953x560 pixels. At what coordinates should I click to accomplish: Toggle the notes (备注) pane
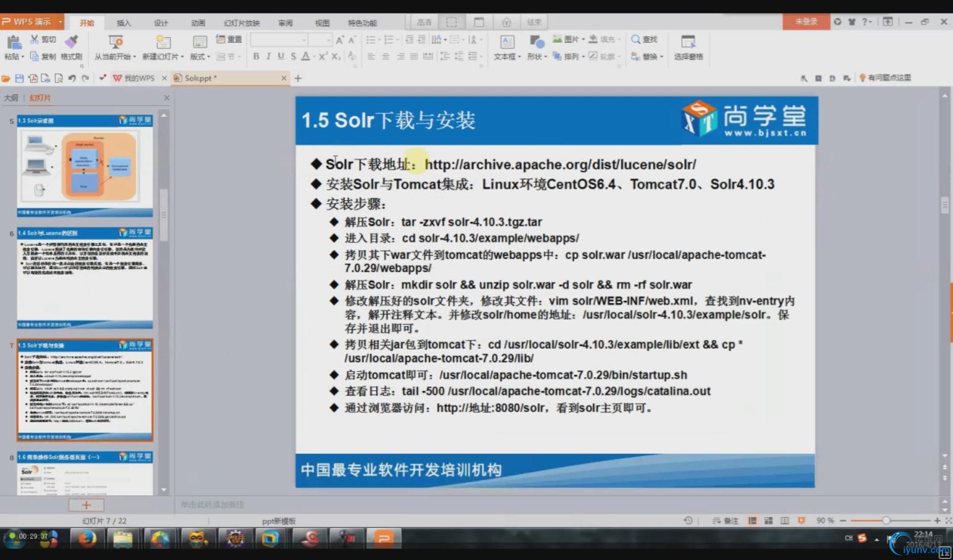coord(726,520)
